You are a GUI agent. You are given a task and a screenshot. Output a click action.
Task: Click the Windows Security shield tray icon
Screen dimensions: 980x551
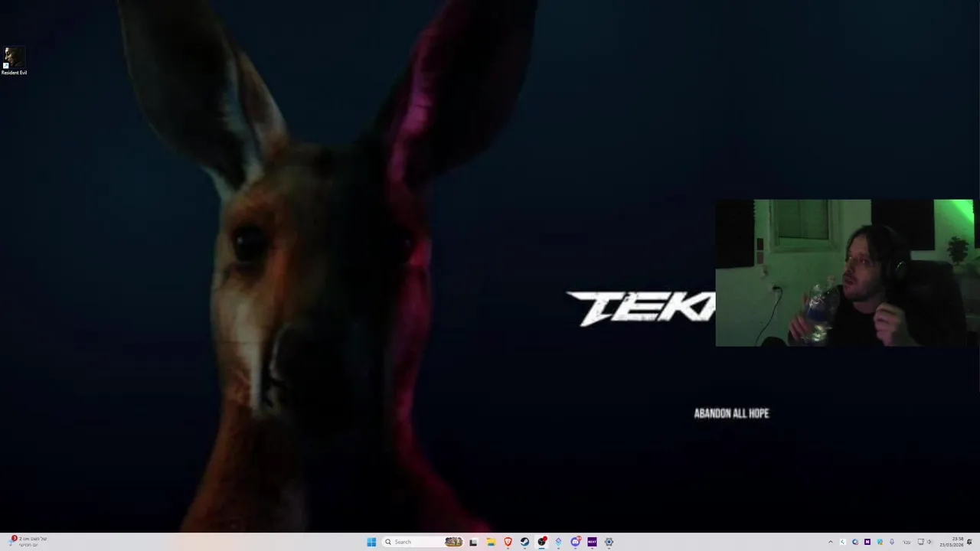pos(880,542)
